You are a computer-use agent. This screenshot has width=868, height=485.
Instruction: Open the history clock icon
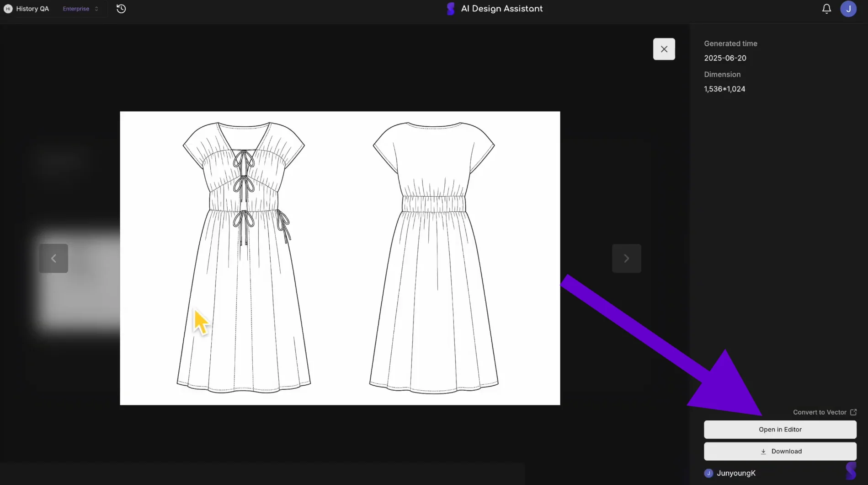click(x=121, y=9)
